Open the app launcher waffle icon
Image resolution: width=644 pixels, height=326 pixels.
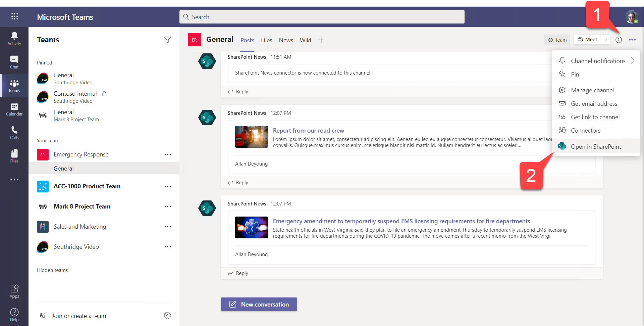point(14,16)
